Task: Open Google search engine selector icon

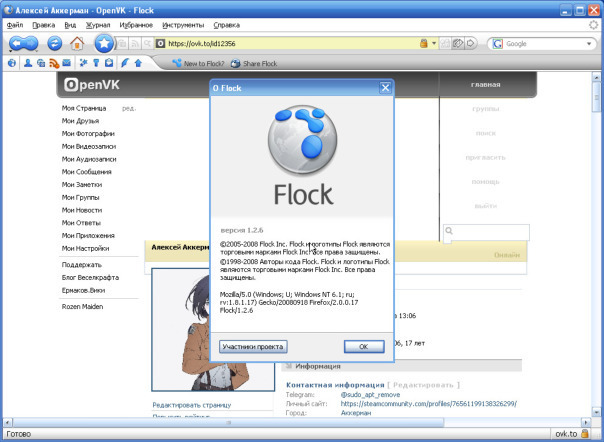Action: tap(498, 44)
